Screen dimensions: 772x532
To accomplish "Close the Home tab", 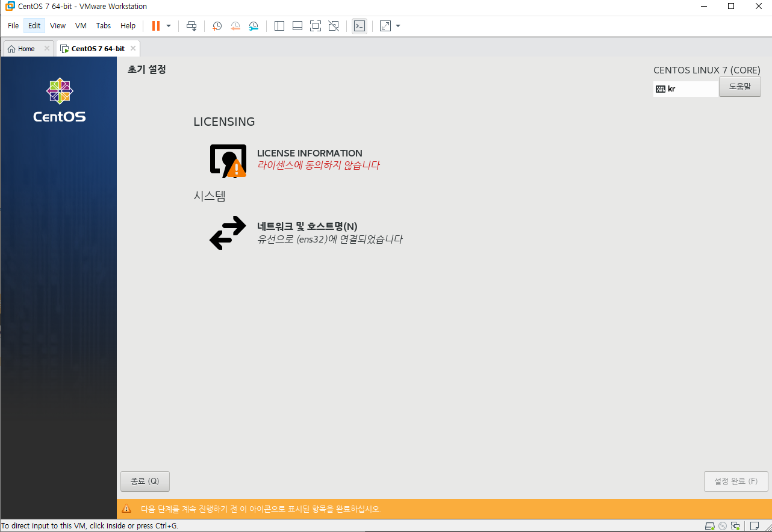I will (47, 48).
